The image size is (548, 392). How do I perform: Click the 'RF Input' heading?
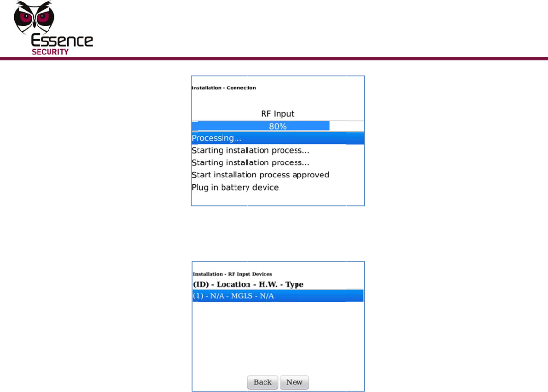click(278, 114)
